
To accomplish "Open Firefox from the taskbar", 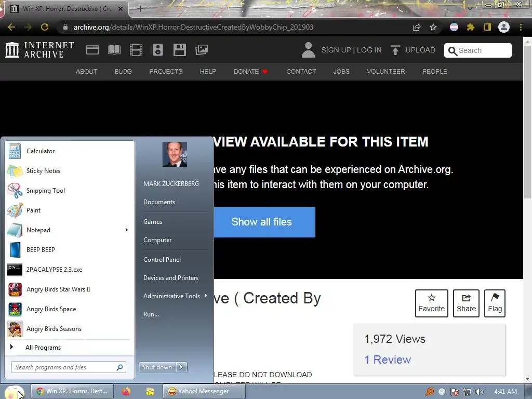I will 126,391.
